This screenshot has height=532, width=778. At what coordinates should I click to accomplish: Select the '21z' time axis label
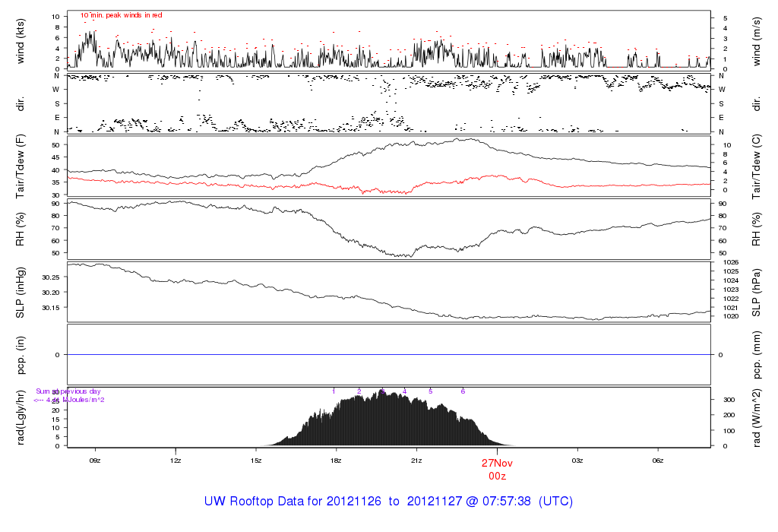416,460
